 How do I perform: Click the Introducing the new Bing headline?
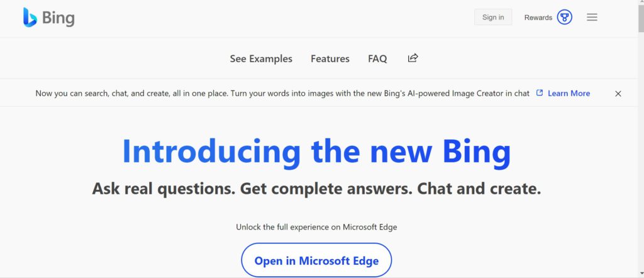[x=316, y=152]
